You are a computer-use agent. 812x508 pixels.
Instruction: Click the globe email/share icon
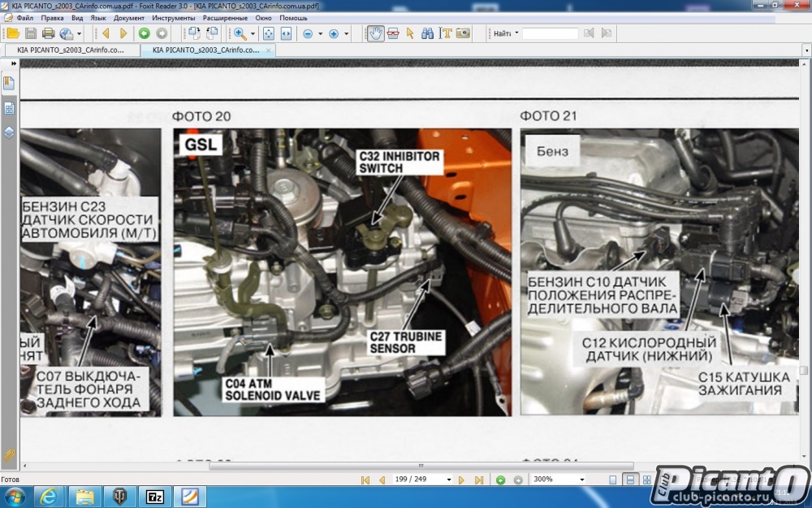(x=67, y=33)
